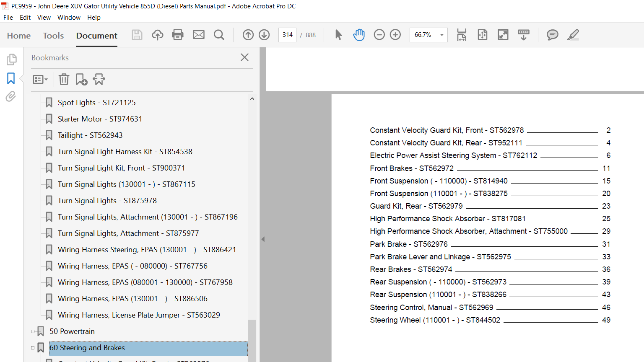Follow Electric Power Assist Steering System link

[454, 155]
